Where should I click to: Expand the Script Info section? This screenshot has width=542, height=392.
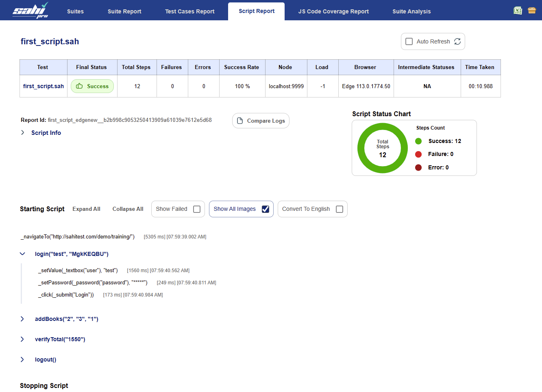23,133
